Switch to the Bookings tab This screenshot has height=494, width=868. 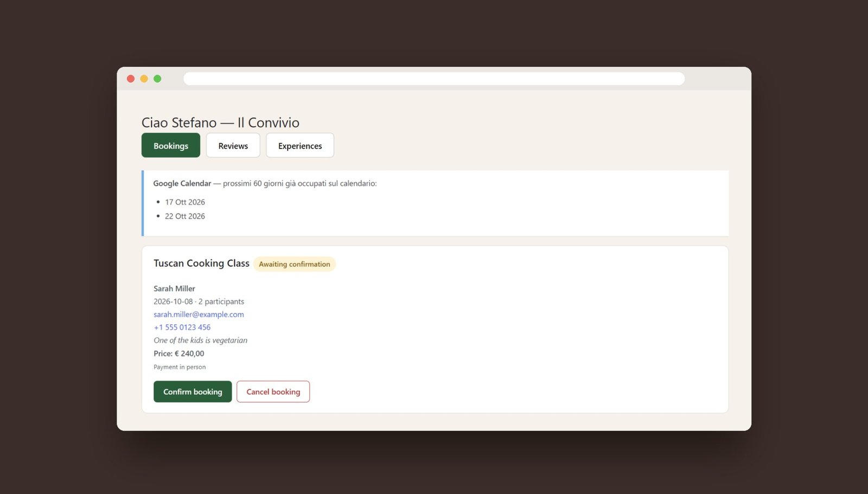click(x=171, y=145)
